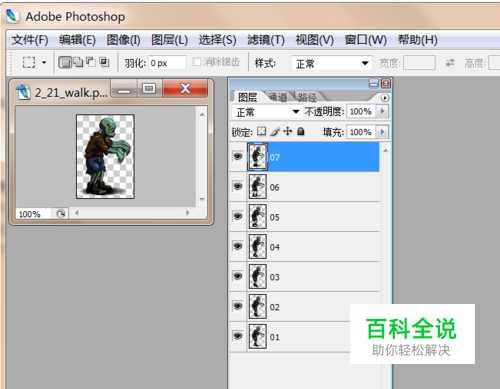Toggle lock image pixels brush icon

(x=275, y=132)
